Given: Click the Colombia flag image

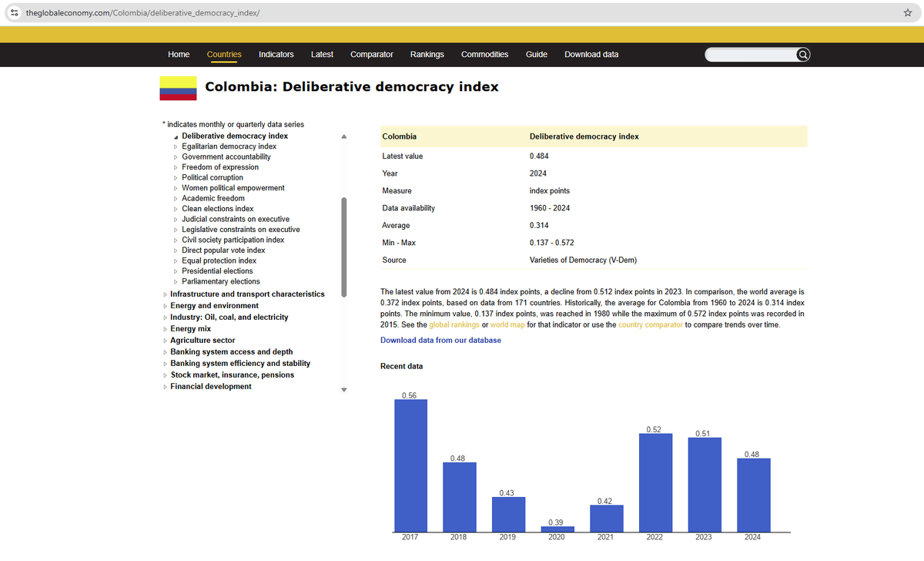Looking at the screenshot, I should click(x=179, y=88).
